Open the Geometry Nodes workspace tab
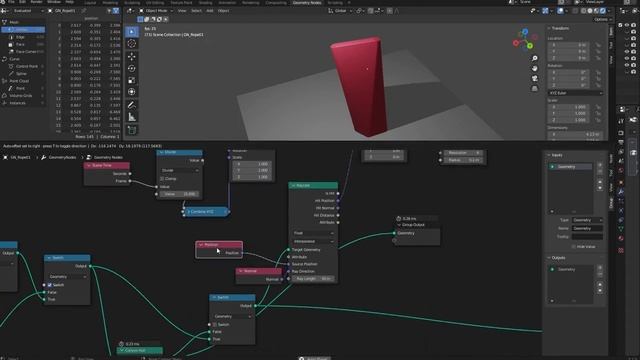 (x=307, y=2)
